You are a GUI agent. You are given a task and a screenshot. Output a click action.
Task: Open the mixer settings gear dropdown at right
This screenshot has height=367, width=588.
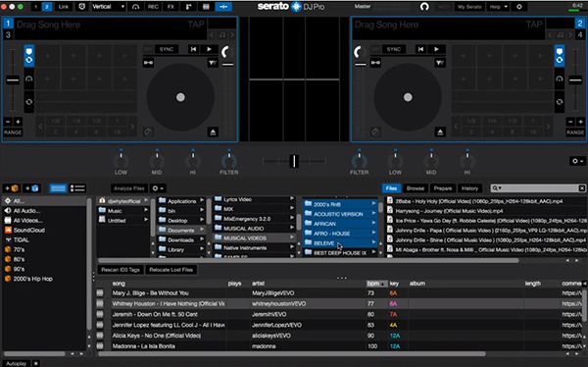pos(577,161)
